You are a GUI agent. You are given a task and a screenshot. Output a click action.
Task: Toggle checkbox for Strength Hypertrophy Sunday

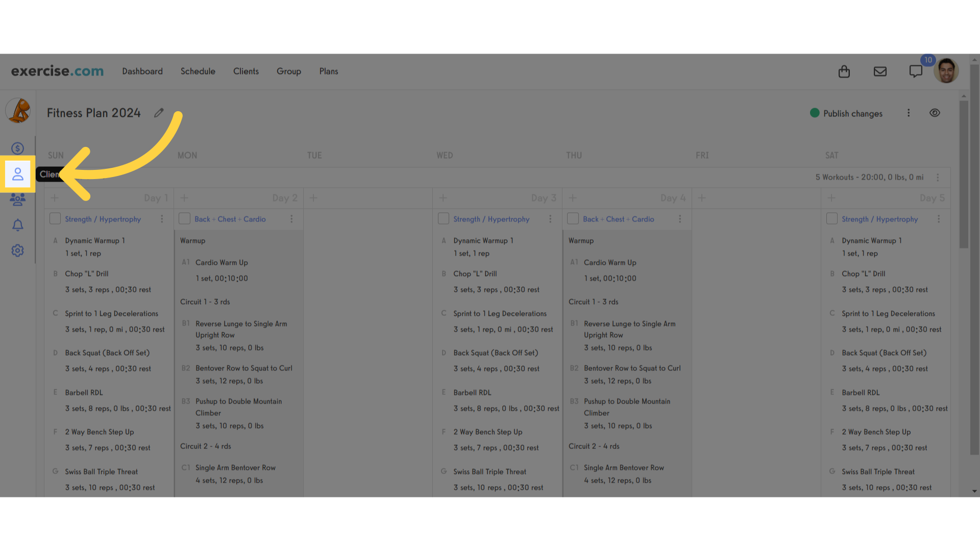pyautogui.click(x=55, y=219)
